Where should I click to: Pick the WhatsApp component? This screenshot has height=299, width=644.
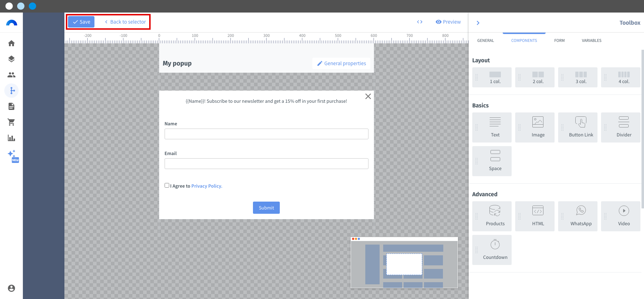578,216
